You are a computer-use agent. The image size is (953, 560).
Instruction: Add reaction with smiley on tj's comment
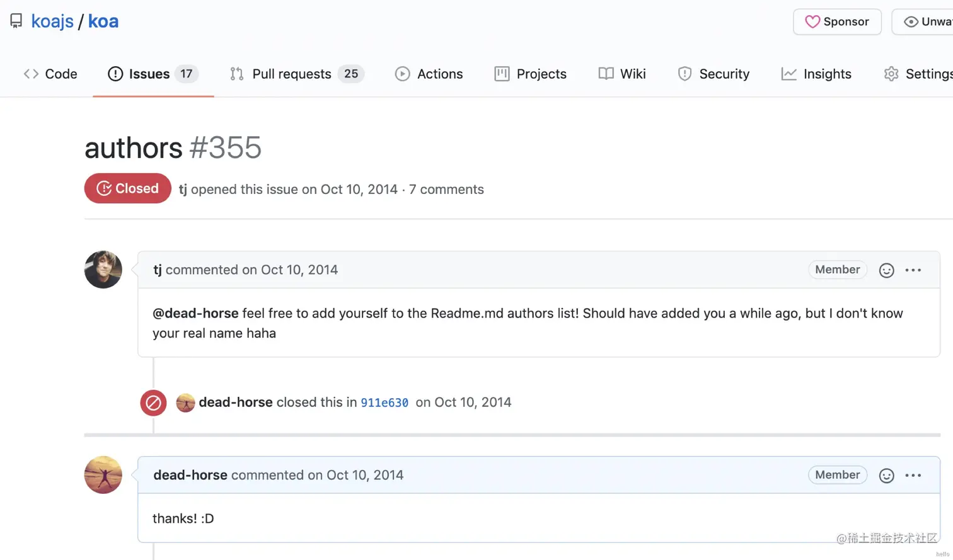886,270
